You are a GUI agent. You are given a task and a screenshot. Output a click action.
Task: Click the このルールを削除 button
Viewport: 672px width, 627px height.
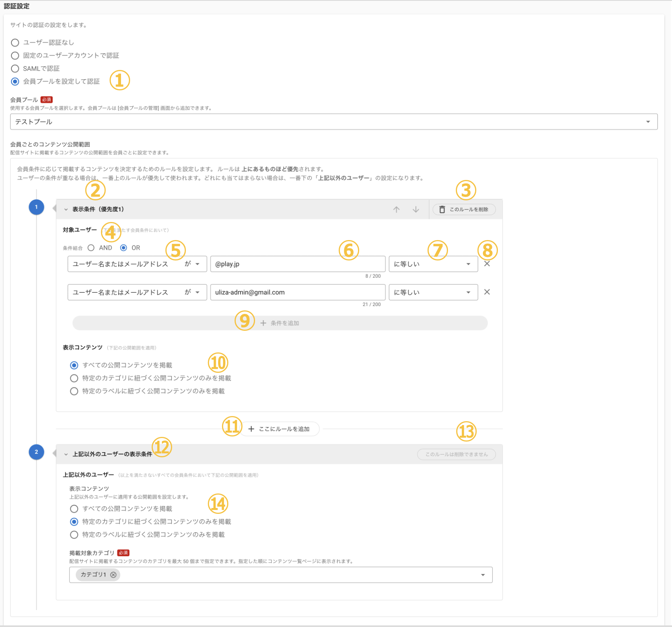pyautogui.click(x=464, y=209)
